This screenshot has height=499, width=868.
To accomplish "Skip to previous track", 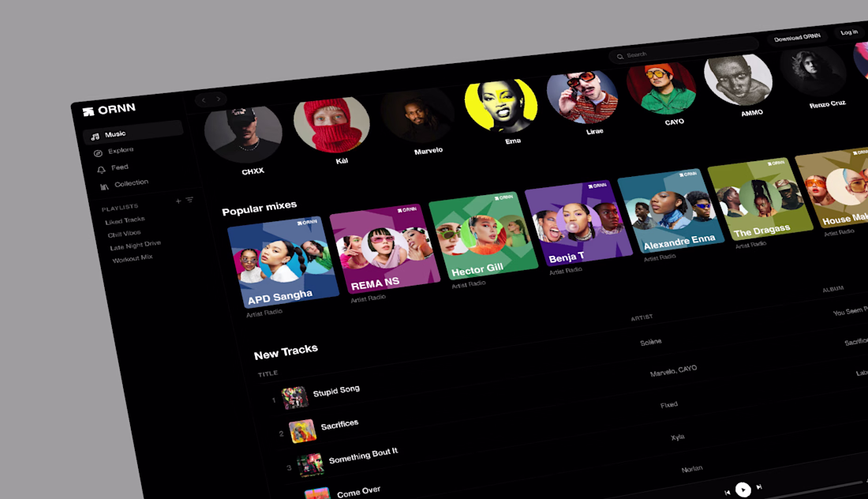I will pyautogui.click(x=727, y=493).
